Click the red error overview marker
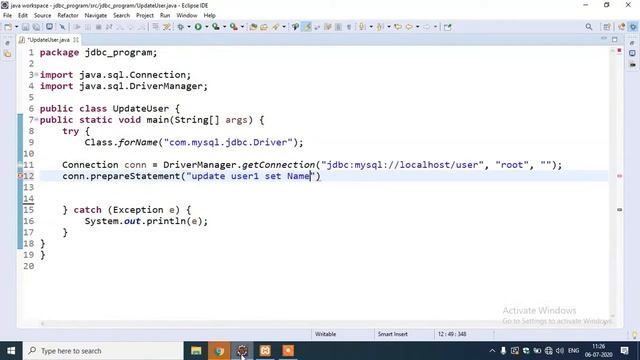This screenshot has width=640, height=360. click(619, 51)
